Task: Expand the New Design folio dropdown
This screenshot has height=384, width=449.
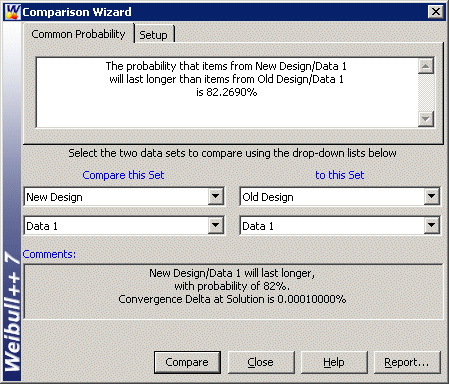Action: pyautogui.click(x=216, y=196)
